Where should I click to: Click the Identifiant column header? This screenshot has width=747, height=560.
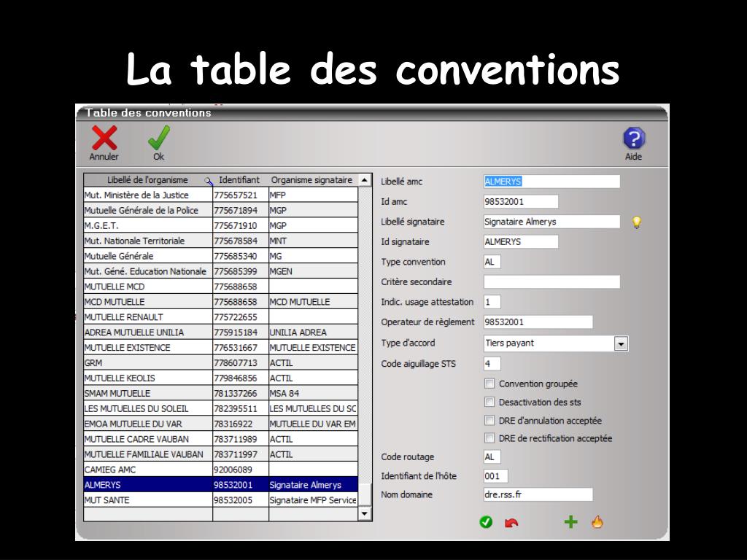[239, 180]
